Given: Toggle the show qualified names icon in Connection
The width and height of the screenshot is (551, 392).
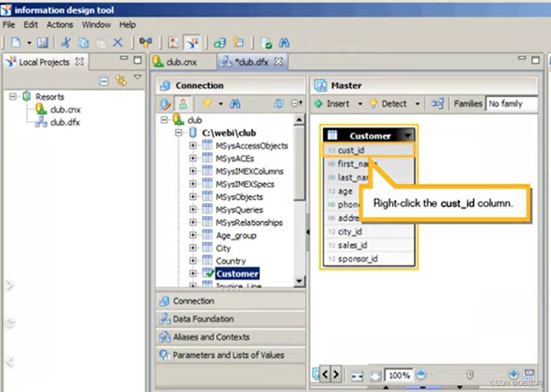Looking at the screenshot, I should [184, 103].
